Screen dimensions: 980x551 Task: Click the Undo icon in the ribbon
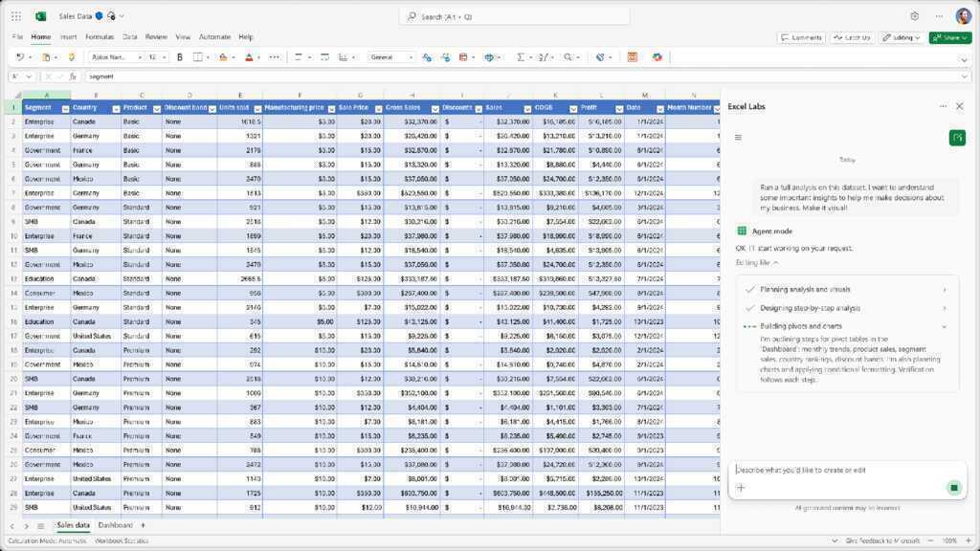19,57
